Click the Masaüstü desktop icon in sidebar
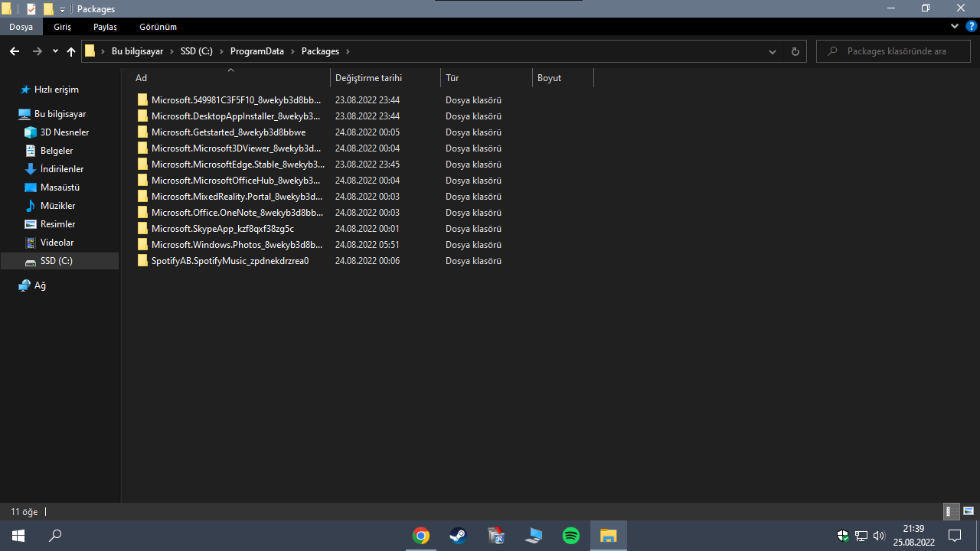 pyautogui.click(x=31, y=187)
